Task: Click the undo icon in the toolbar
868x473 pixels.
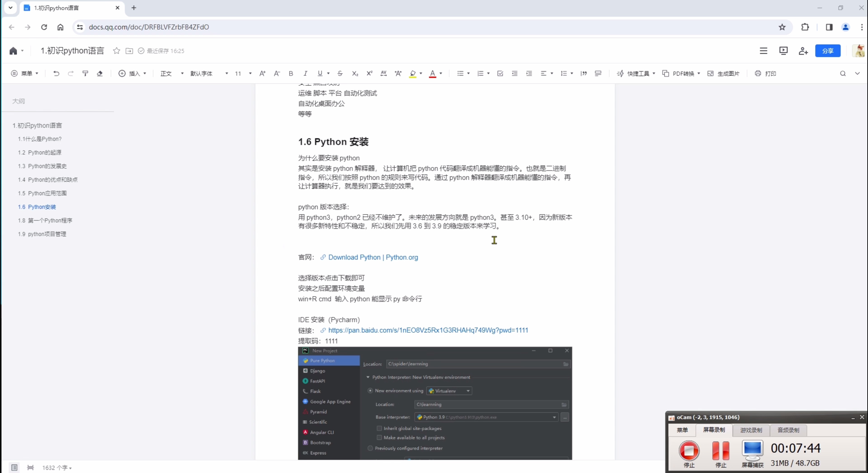Action: 56,73
